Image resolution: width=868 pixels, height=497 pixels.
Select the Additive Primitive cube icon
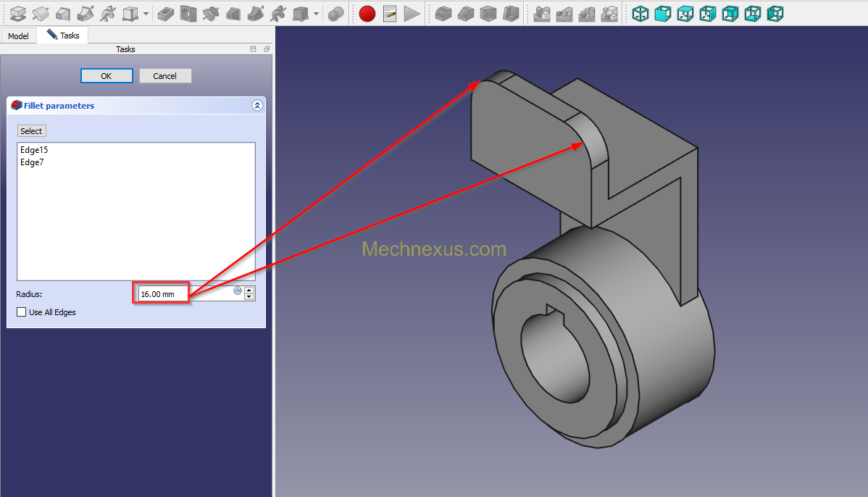click(130, 13)
